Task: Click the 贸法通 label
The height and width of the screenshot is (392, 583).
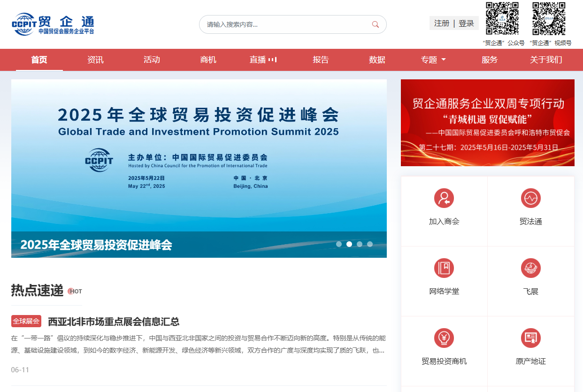Action: (x=531, y=222)
